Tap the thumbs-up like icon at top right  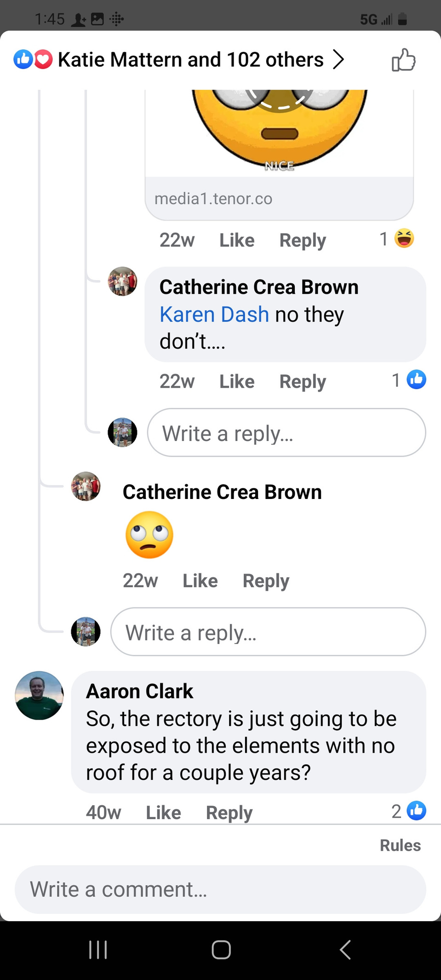pos(403,60)
